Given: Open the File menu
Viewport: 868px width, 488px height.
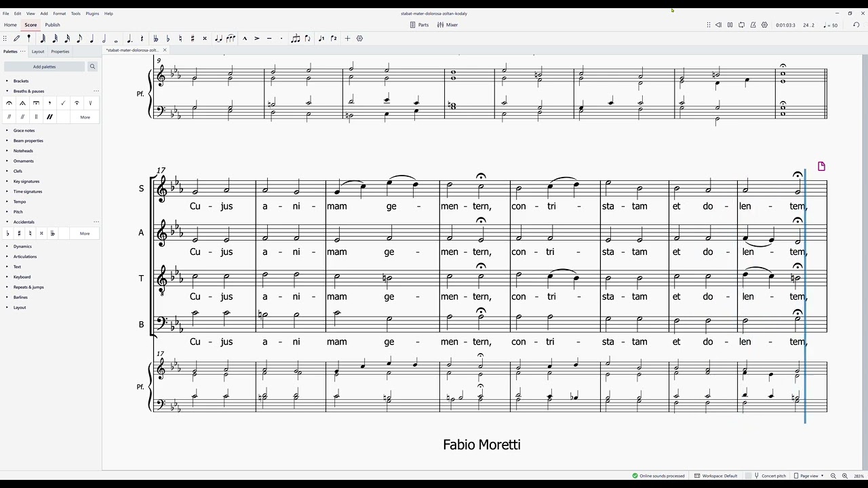Looking at the screenshot, I should pyautogui.click(x=6, y=14).
